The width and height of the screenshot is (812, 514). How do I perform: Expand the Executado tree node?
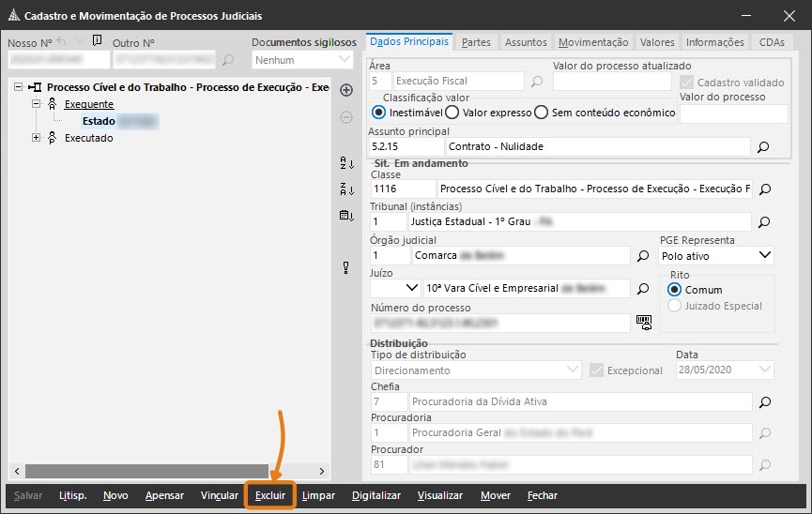point(37,138)
